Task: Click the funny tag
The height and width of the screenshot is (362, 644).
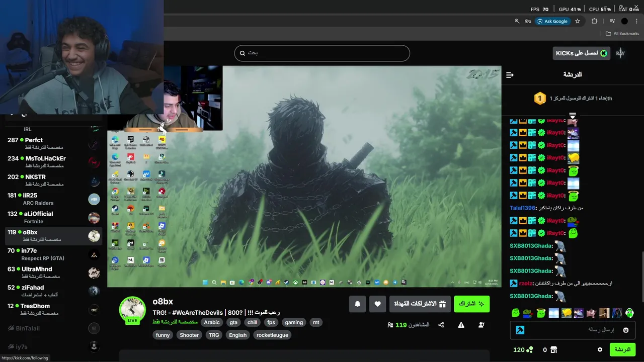Action: tap(163, 335)
